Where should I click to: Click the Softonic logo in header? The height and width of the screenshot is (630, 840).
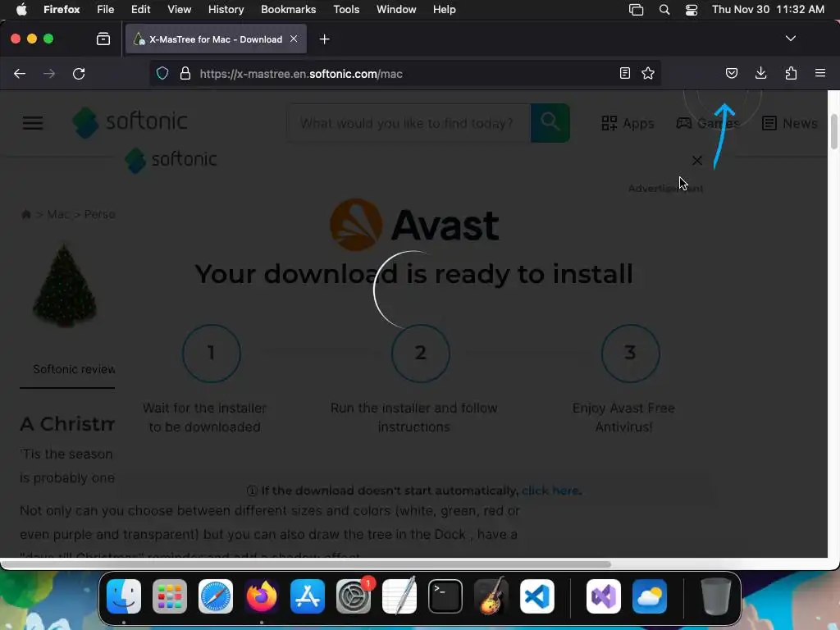[130, 121]
